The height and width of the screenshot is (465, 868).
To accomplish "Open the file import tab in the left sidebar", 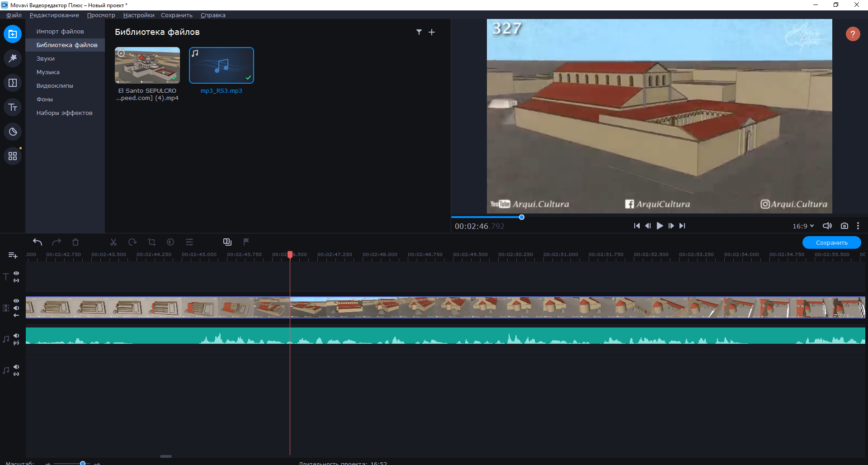I will [x=13, y=34].
